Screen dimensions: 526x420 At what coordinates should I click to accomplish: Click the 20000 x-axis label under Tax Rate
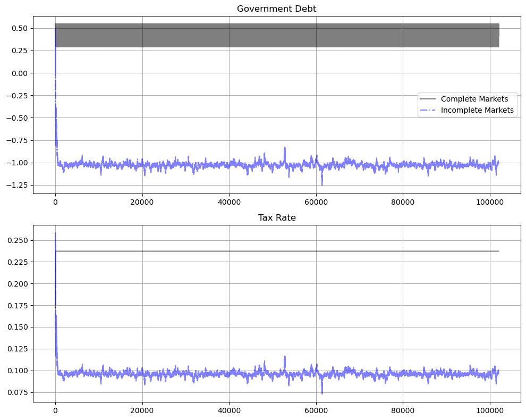[x=142, y=411]
